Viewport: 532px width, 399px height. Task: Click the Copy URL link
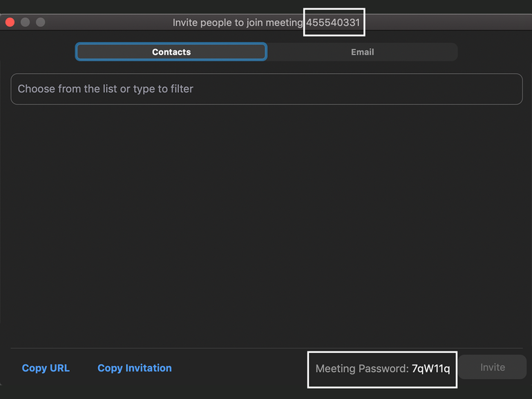[46, 368]
